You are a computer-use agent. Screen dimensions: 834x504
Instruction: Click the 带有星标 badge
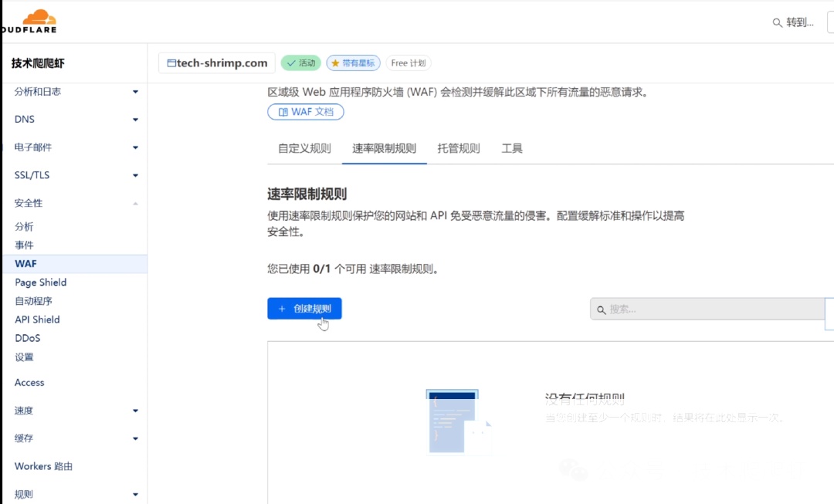pos(353,63)
